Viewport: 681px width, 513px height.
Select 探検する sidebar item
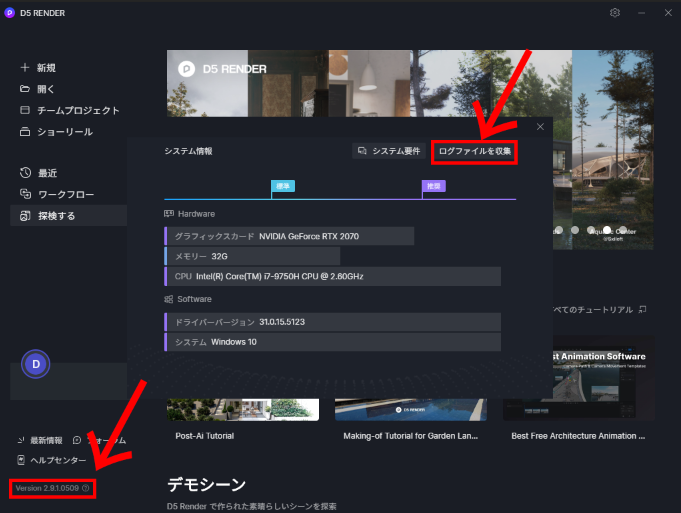(69, 215)
